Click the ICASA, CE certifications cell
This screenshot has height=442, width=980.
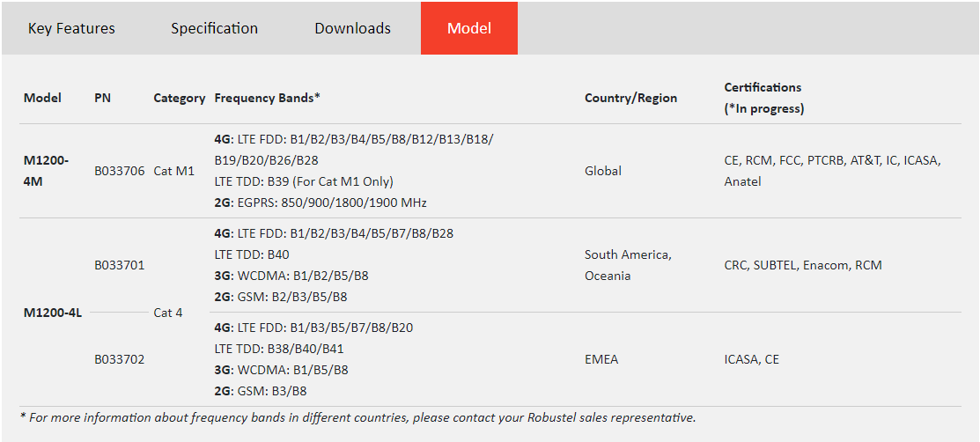752,359
